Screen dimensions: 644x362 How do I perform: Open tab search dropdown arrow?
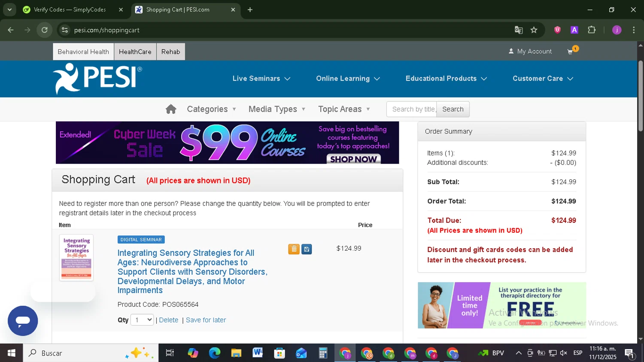point(9,9)
